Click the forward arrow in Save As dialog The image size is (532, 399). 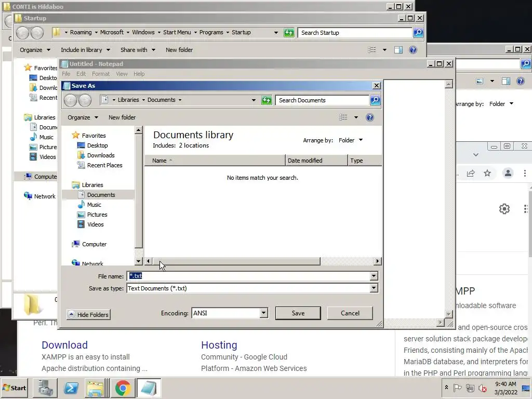coord(85,100)
